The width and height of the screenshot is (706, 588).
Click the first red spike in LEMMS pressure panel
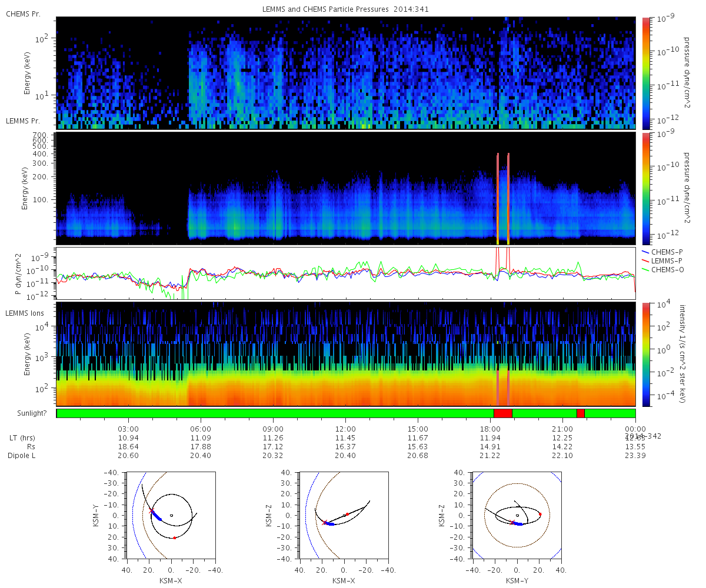click(x=498, y=199)
